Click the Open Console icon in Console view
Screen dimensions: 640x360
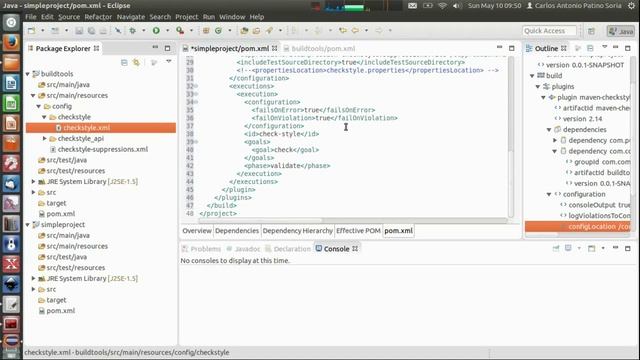pos(591,248)
